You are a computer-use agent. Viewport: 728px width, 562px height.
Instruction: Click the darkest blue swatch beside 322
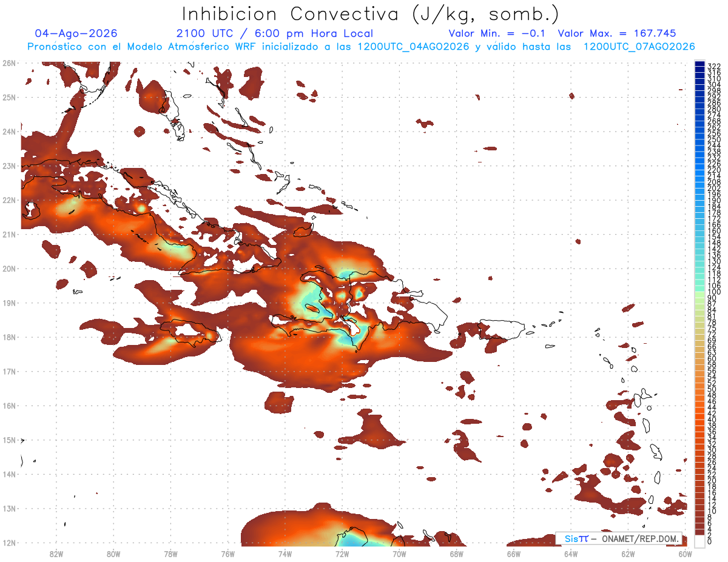(x=699, y=64)
